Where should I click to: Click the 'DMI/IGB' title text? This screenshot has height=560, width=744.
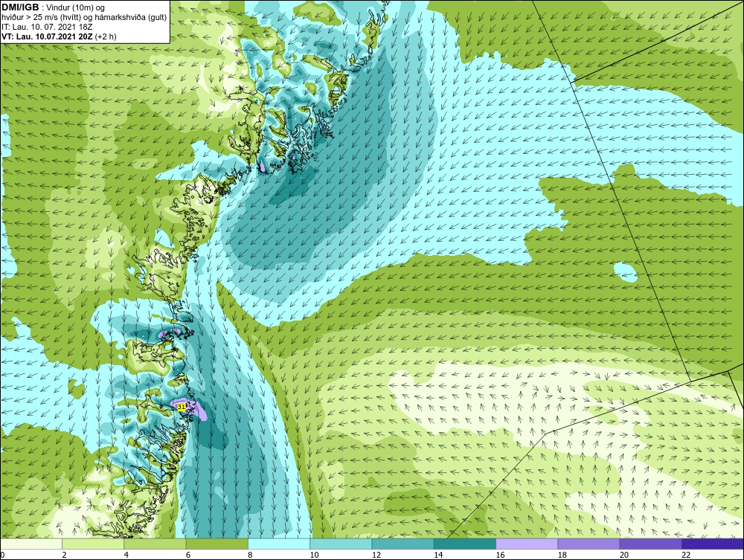(x=20, y=7)
